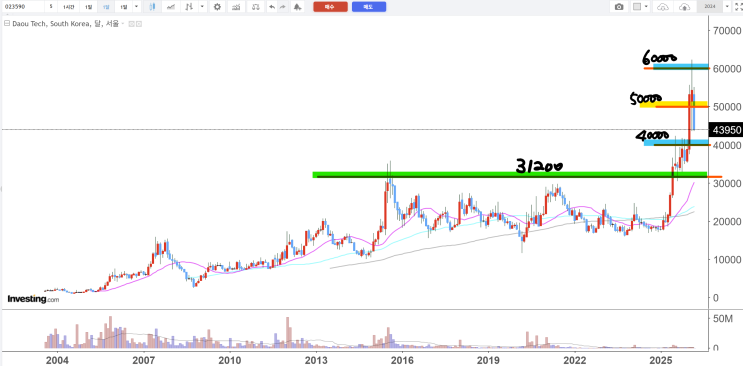Click the alert bell icon in toolbar
The image size is (743, 366).
[297, 7]
